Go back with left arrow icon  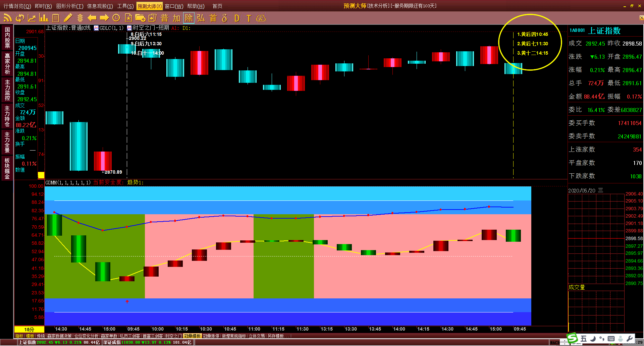tap(92, 18)
